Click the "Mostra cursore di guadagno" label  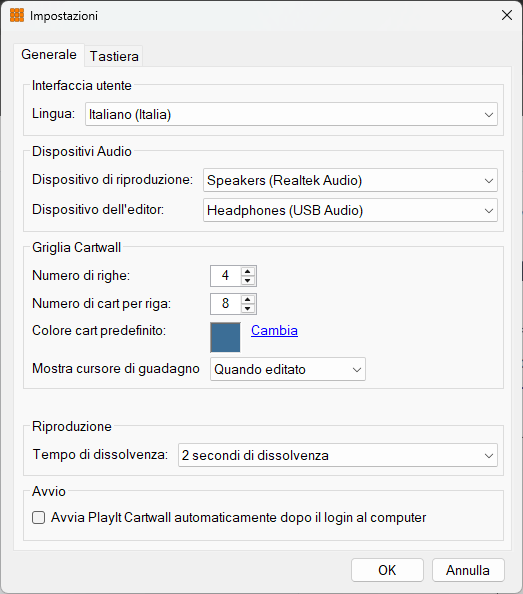116,368
